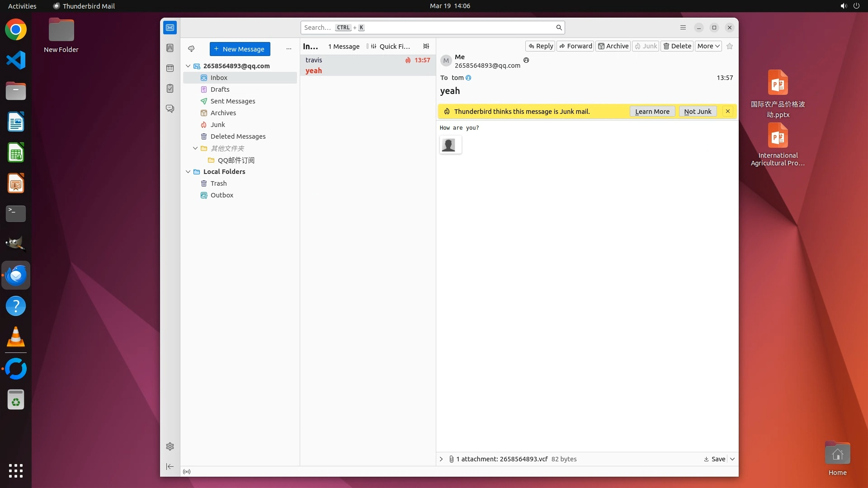
Task: Collapse the 2658564893@qq.com account tree
Action: tap(188, 66)
